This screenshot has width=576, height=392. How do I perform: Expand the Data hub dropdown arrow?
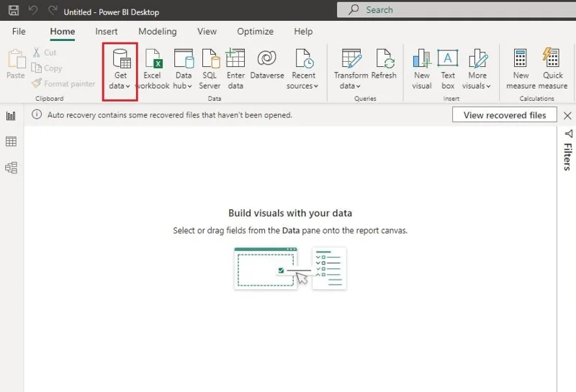189,86
